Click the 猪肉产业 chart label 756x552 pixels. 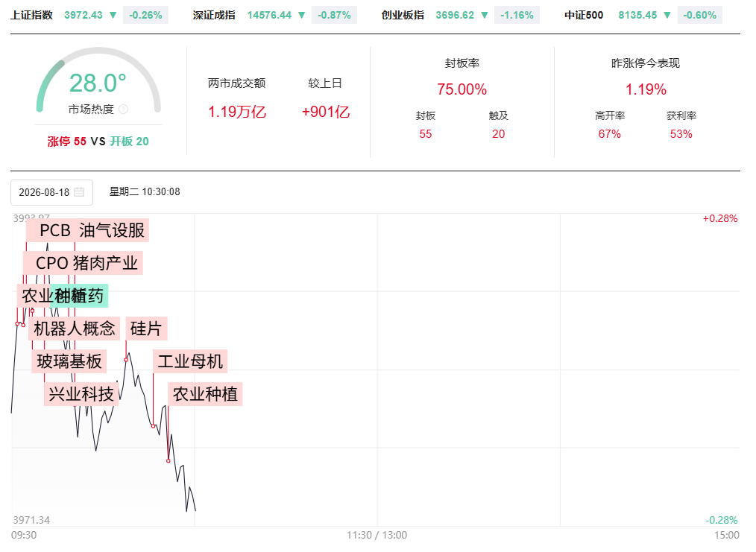pyautogui.click(x=106, y=263)
